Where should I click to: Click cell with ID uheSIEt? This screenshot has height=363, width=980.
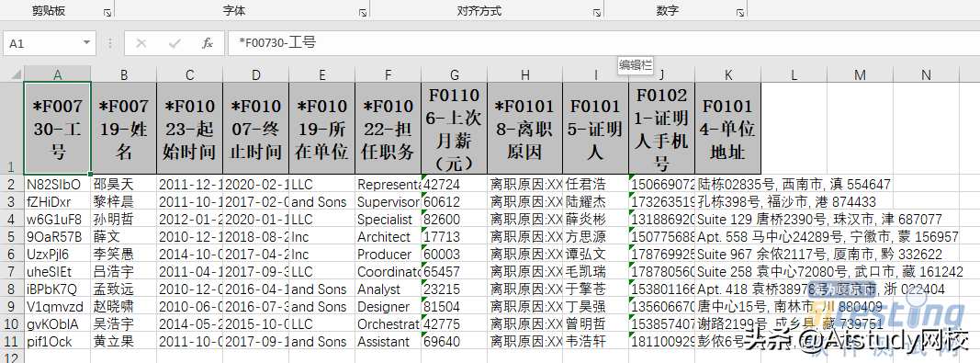pos(58,272)
